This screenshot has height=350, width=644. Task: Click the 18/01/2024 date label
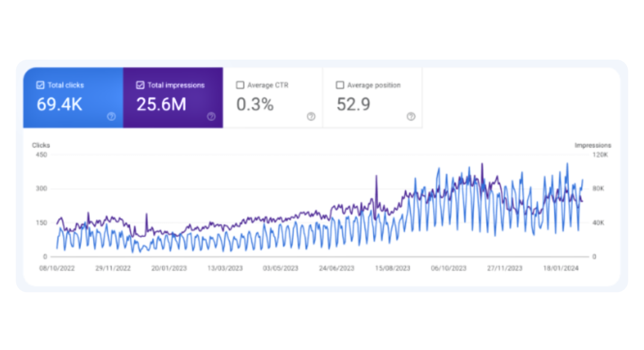click(x=560, y=268)
